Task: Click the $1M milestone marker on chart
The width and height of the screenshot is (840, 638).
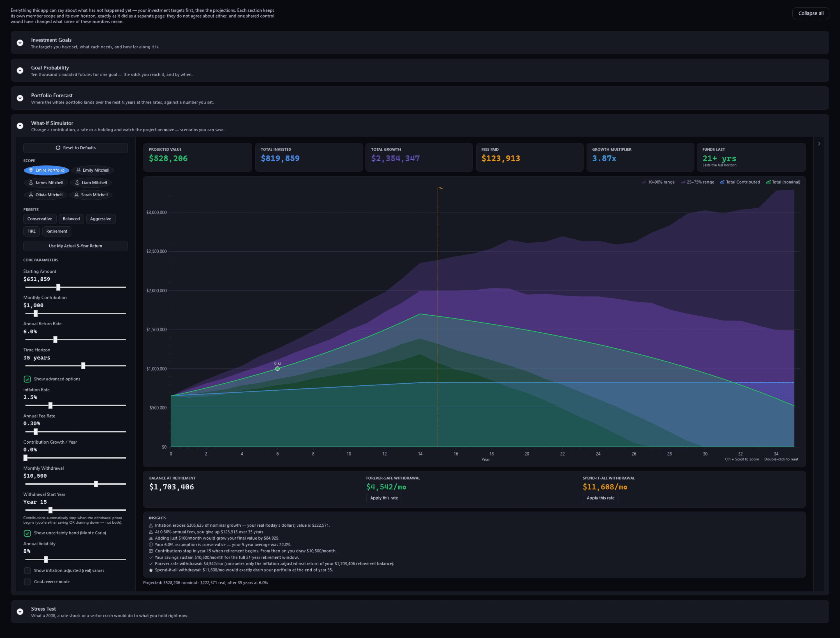Action: pyautogui.click(x=277, y=368)
